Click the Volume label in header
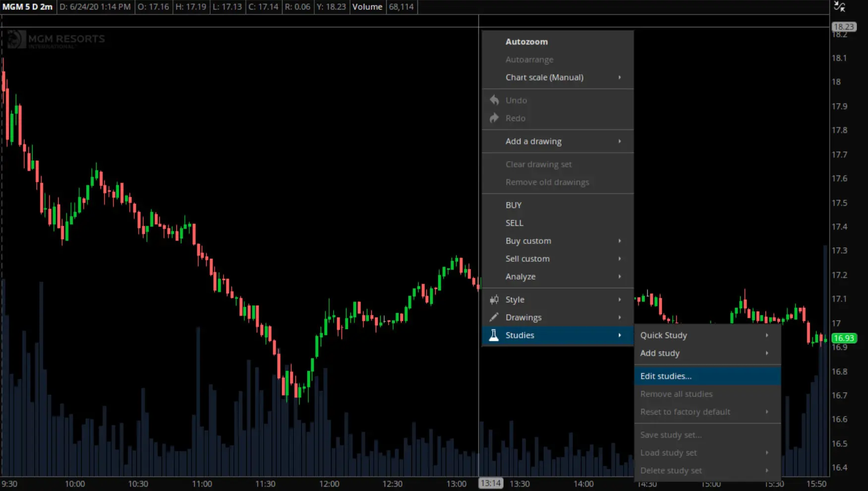This screenshot has width=868, height=491. tap(367, 7)
